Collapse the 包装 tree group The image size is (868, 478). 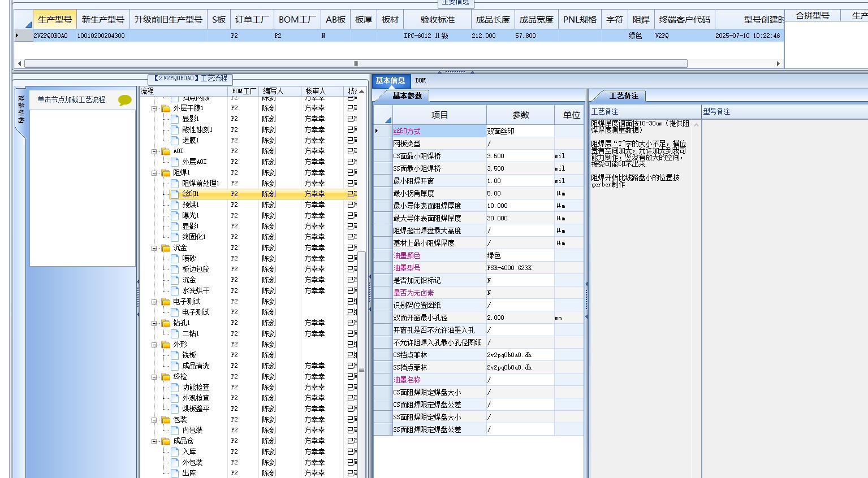coord(154,420)
